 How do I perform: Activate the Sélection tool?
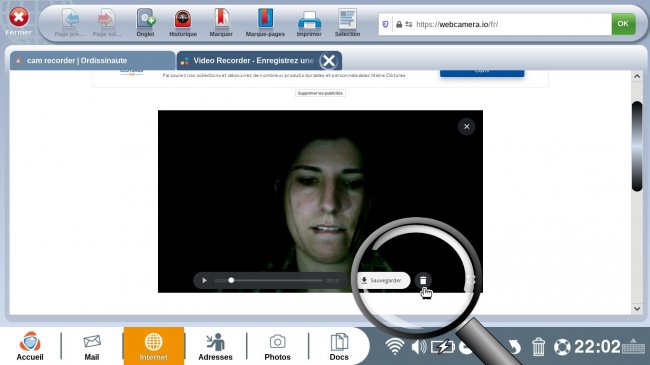click(347, 23)
